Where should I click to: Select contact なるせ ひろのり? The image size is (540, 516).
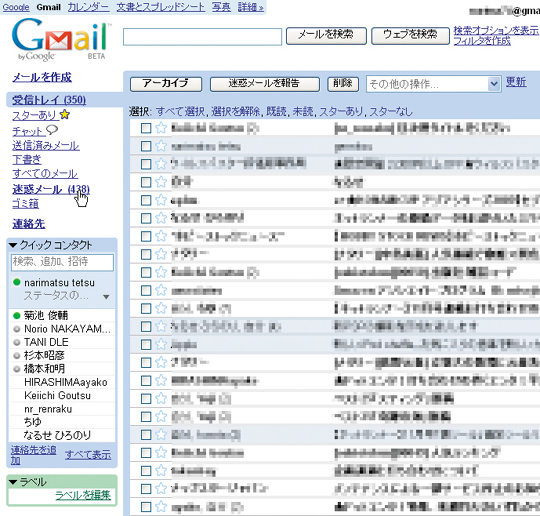[x=57, y=435]
